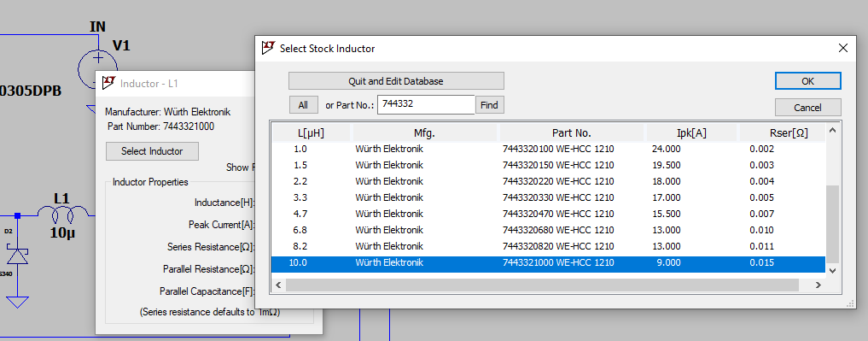Click LTspice icon in Select Stock Inductor title
868x341 pixels.
269,48
